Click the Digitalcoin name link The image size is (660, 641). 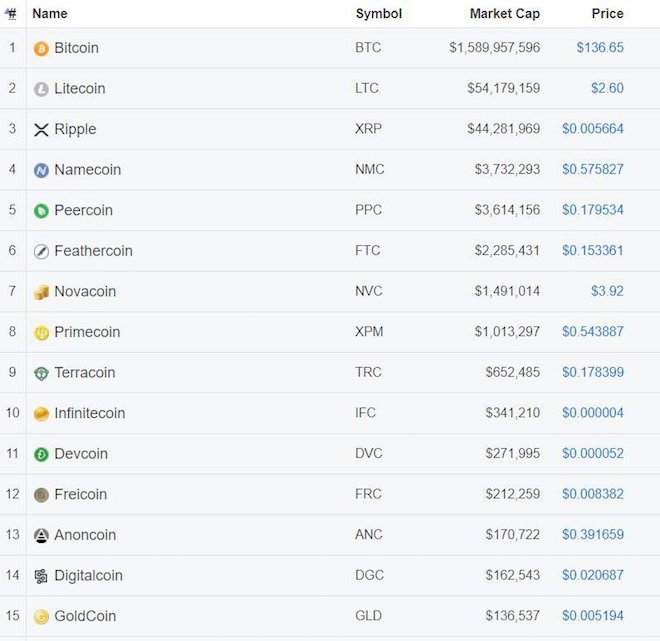[x=89, y=576]
